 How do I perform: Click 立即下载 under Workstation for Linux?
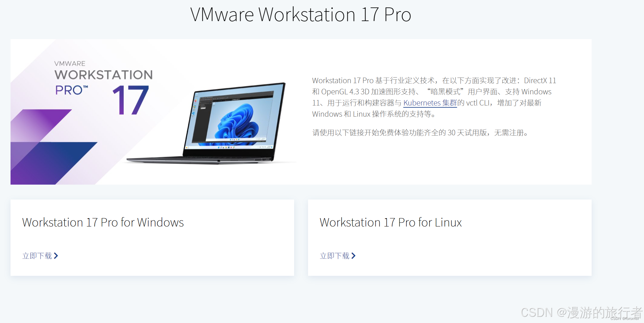pyautogui.click(x=334, y=256)
